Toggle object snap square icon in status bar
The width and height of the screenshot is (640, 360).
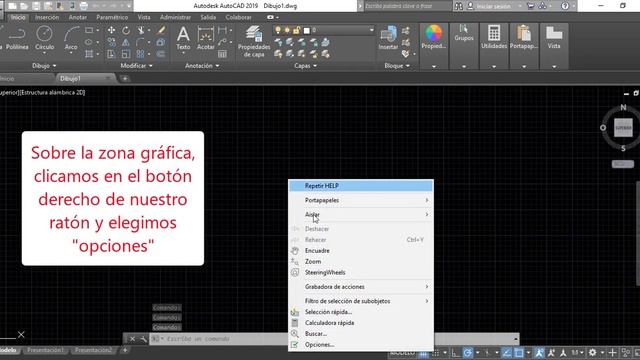(x=519, y=353)
